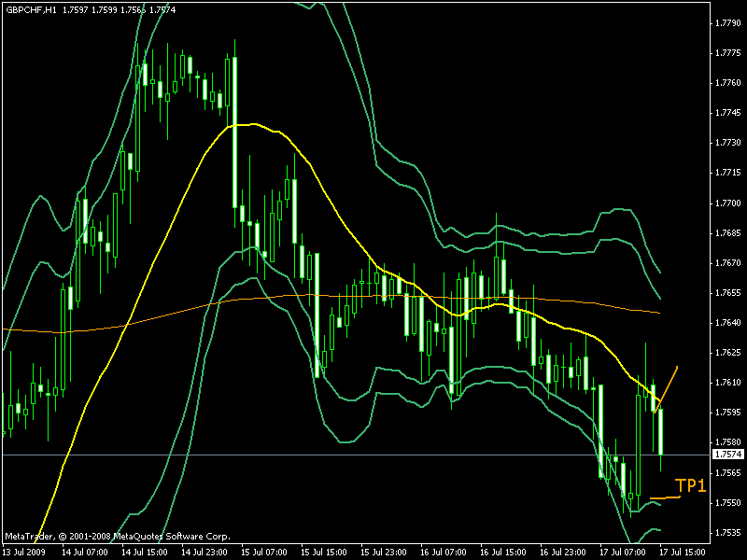Click the 1.7700 price axis label
The height and width of the screenshot is (560, 747).
pos(728,203)
